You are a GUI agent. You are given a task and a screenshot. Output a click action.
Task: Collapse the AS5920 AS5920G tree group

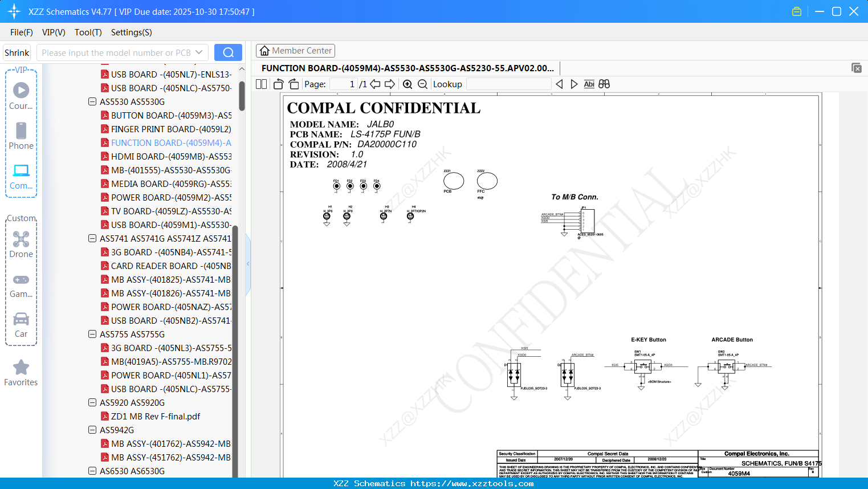(92, 403)
